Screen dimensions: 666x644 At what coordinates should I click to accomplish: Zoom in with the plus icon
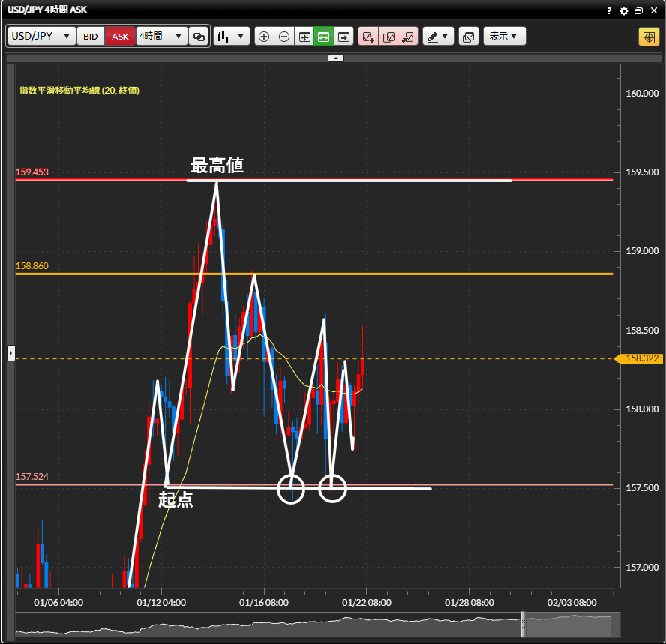(x=264, y=36)
